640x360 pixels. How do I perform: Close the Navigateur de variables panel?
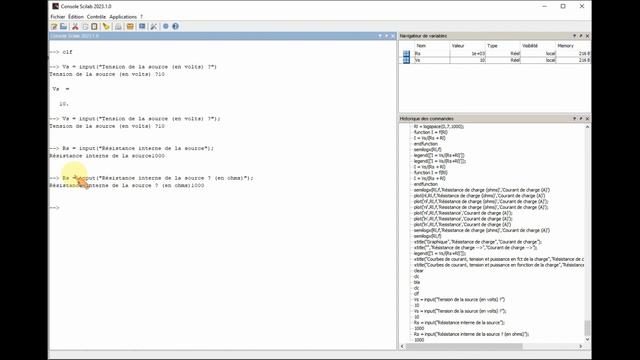point(587,36)
